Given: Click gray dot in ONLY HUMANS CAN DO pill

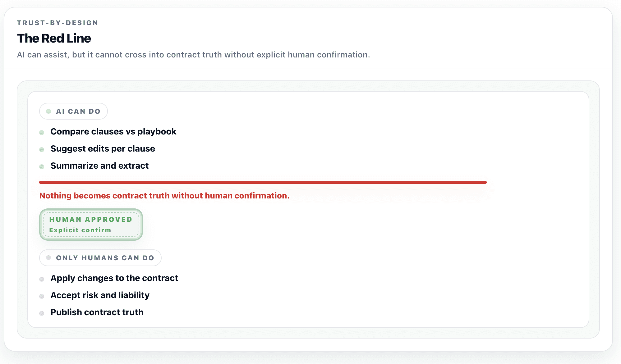Looking at the screenshot, I should (48, 258).
